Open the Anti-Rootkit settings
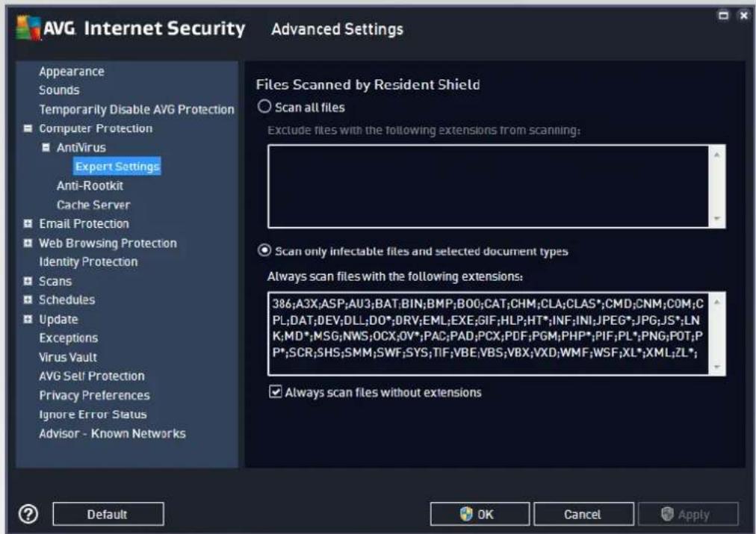Viewport: 756px width, 534px height. pyautogui.click(x=90, y=185)
